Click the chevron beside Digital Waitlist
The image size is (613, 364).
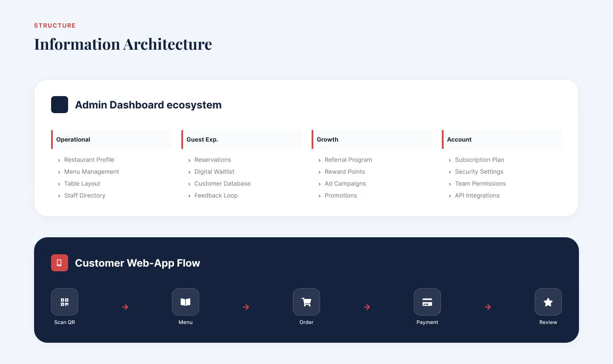pos(189,172)
